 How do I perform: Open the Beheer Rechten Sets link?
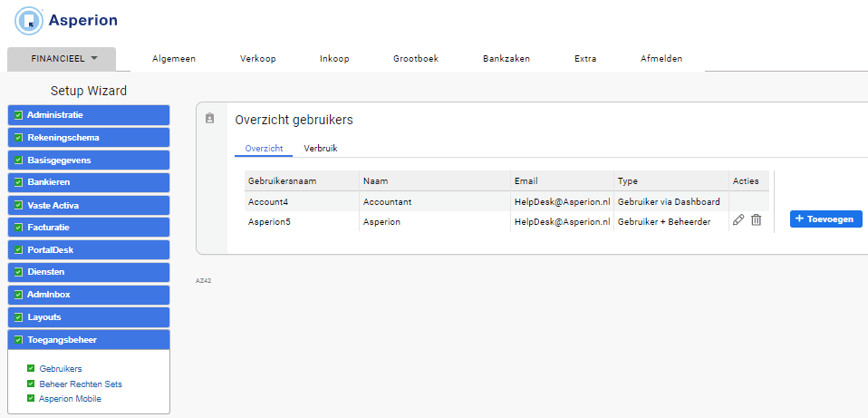[x=81, y=384]
